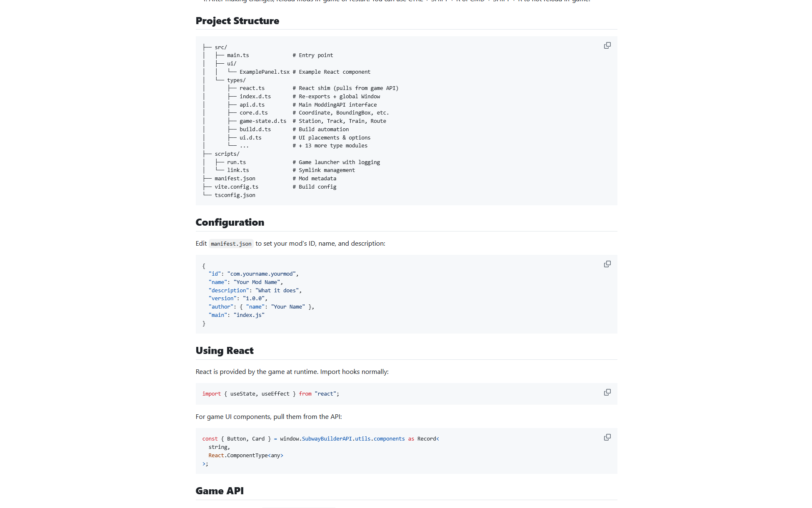Screen dimensions: 812x508
Task: Click the copy icon in the JSON config block
Action: coord(607,264)
